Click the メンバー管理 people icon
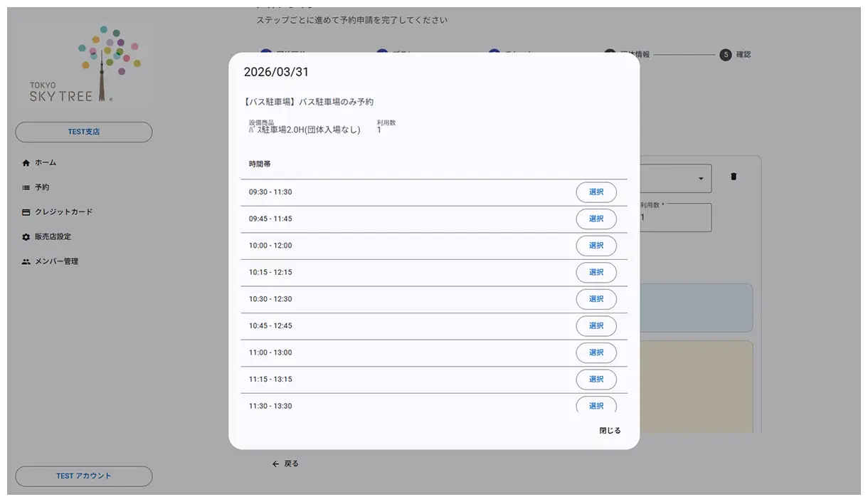This screenshot has width=868, height=502. click(26, 262)
